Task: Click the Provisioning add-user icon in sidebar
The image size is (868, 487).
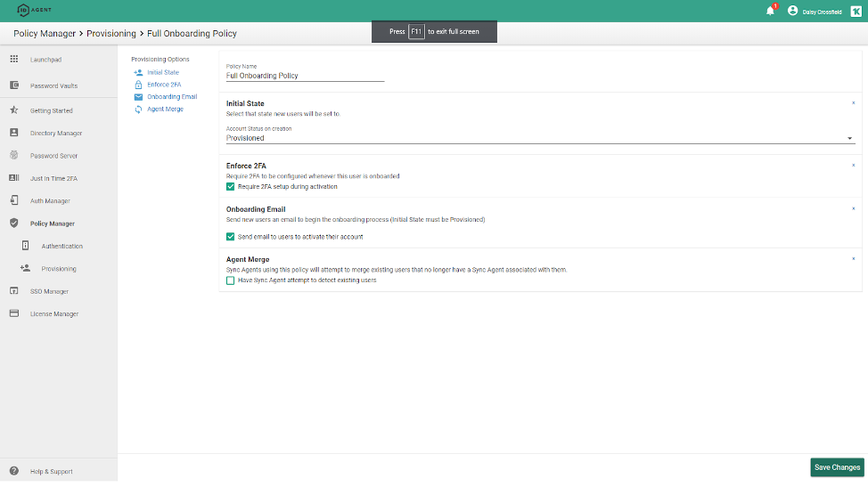Action: (26, 268)
